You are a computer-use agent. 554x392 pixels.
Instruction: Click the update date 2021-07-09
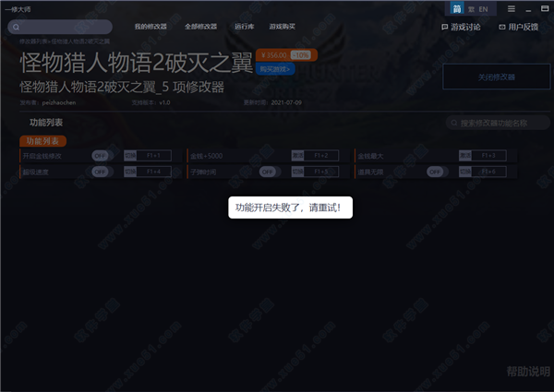click(286, 102)
